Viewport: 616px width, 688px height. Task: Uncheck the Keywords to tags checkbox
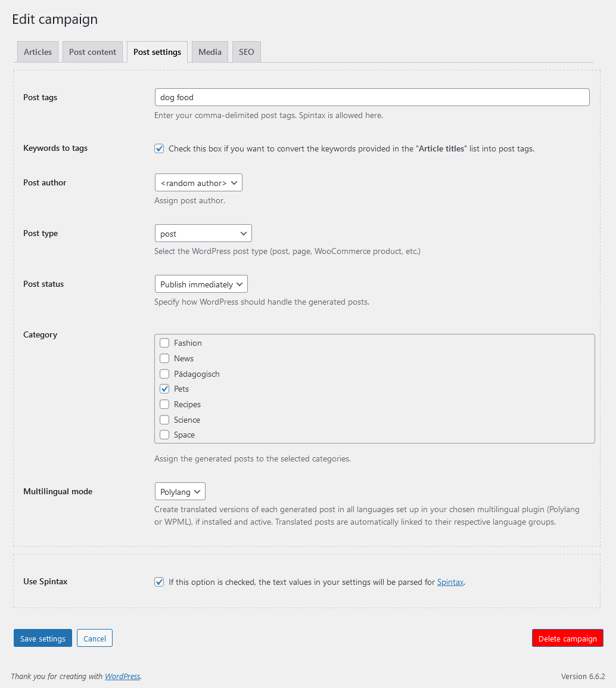point(159,148)
